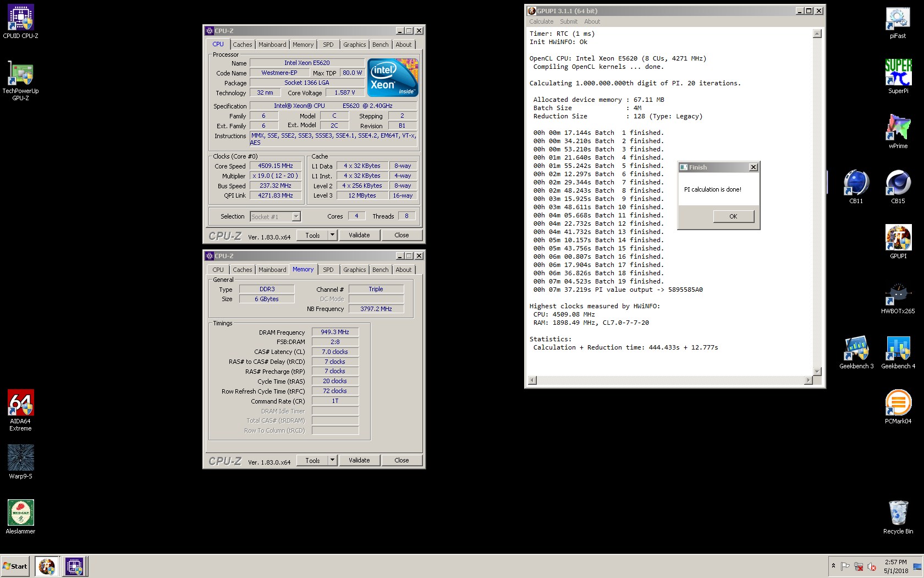Click the Action Center flag tray icon
Viewport: 924px width, 578px height.
pyautogui.click(x=845, y=566)
